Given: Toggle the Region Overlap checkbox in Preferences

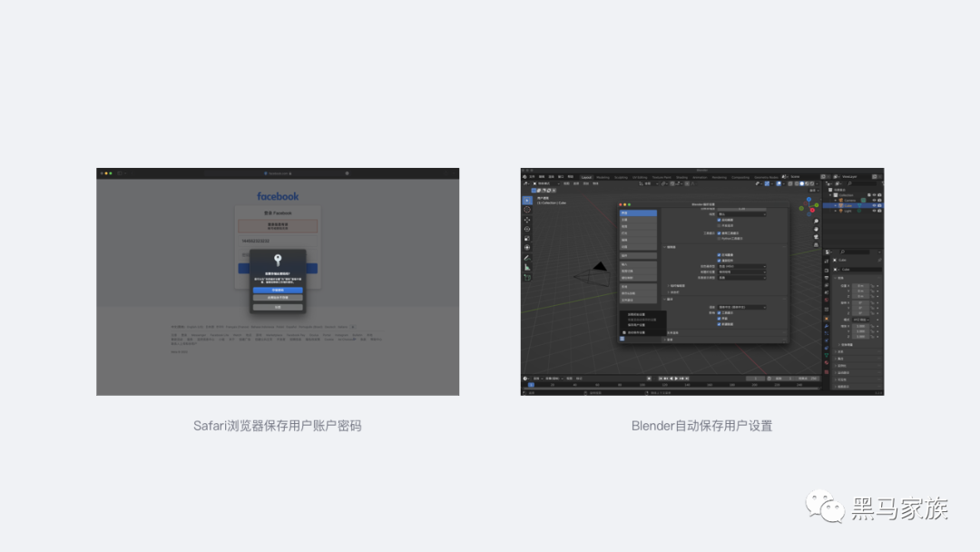Looking at the screenshot, I should (x=719, y=255).
